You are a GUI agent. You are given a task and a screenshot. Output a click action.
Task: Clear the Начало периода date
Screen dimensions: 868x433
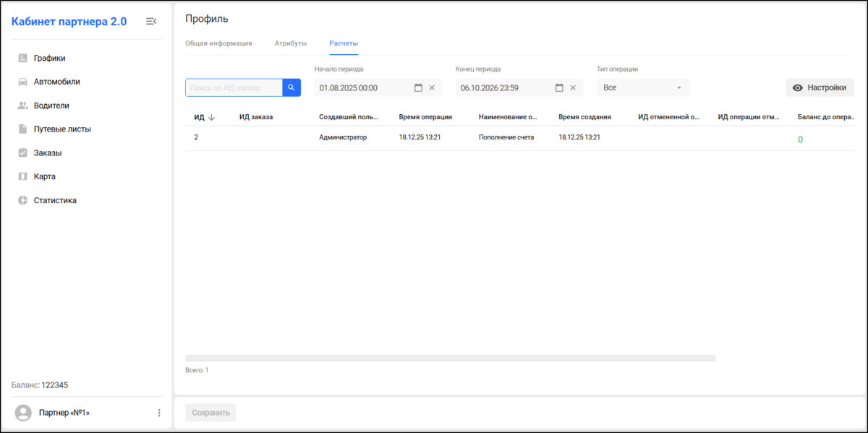(432, 87)
